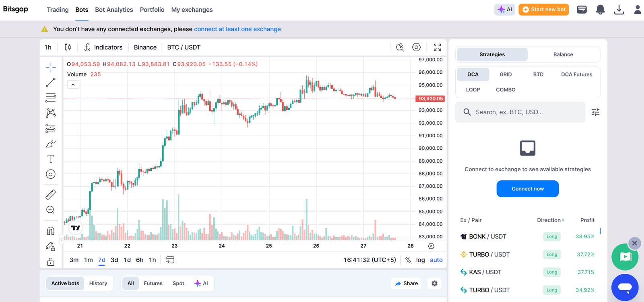The width and height of the screenshot is (644, 302).
Task: Open the BTC / USDT pair selector
Action: (184, 47)
